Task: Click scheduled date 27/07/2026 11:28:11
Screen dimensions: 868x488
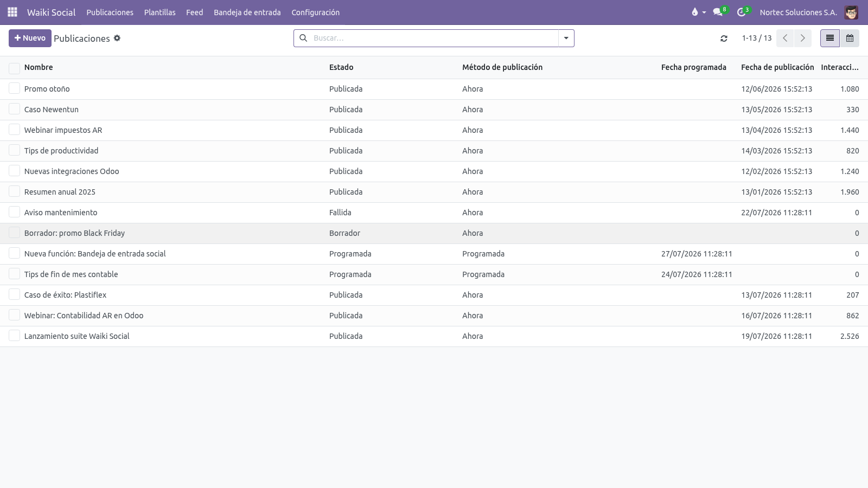Action: point(697,254)
